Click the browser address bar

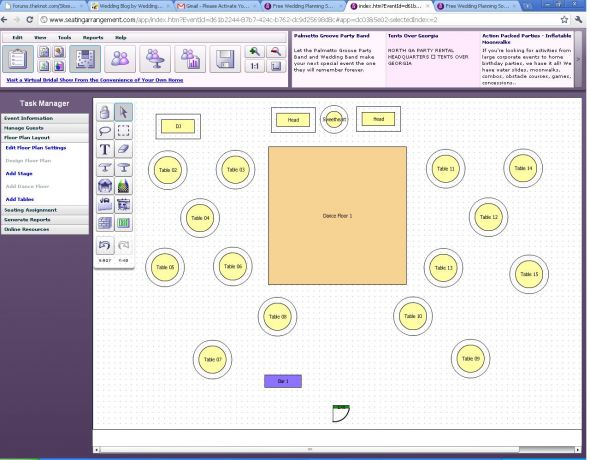tap(297, 20)
